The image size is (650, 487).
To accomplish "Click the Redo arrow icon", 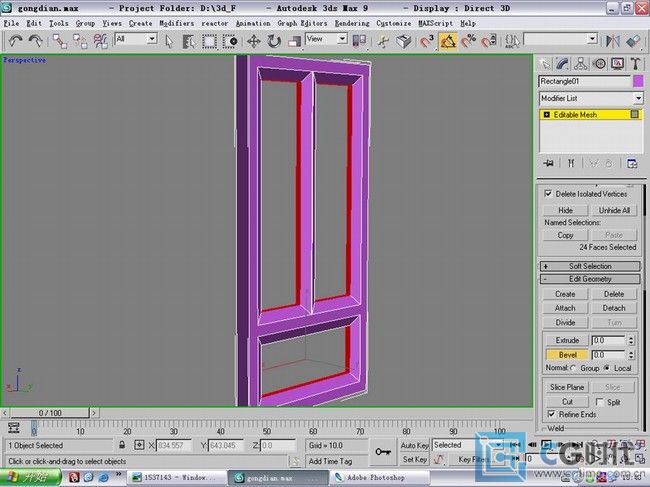I will (36, 41).
